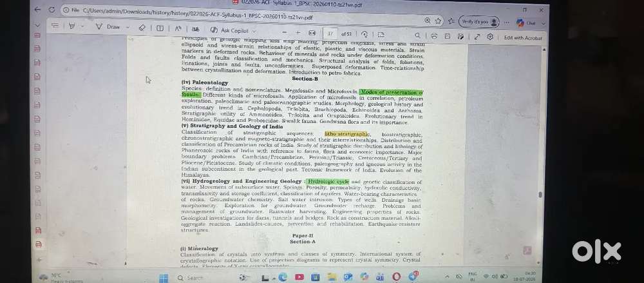The height and width of the screenshot is (283, 644).
Task: Show hidden system tray icons
Action: [448, 277]
